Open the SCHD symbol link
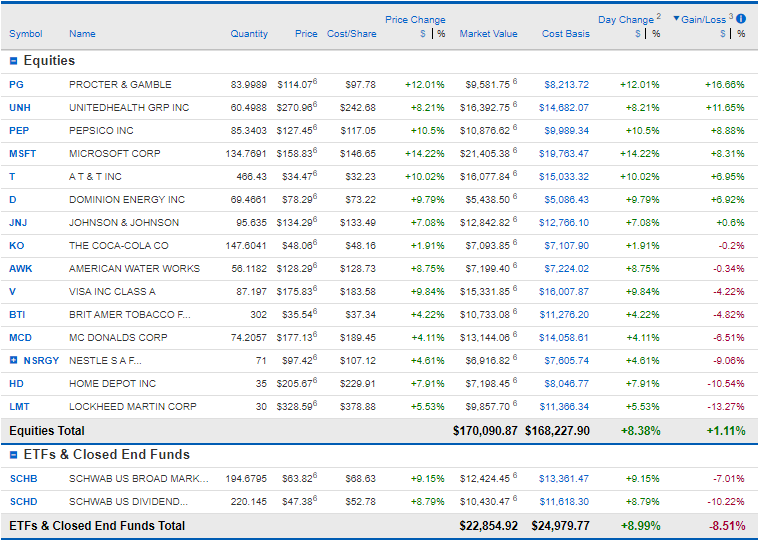This screenshot has height=541, width=758. 24,502
